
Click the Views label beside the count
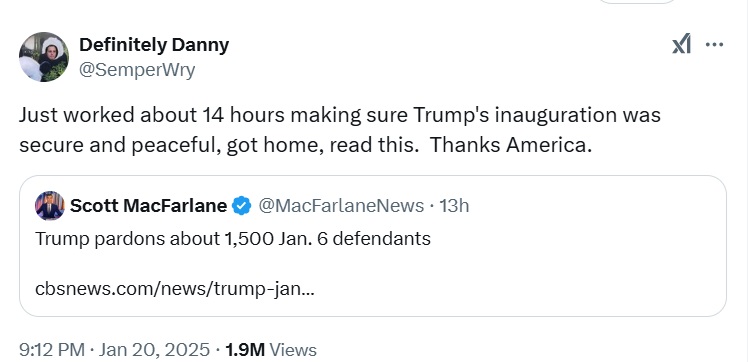[x=293, y=350]
